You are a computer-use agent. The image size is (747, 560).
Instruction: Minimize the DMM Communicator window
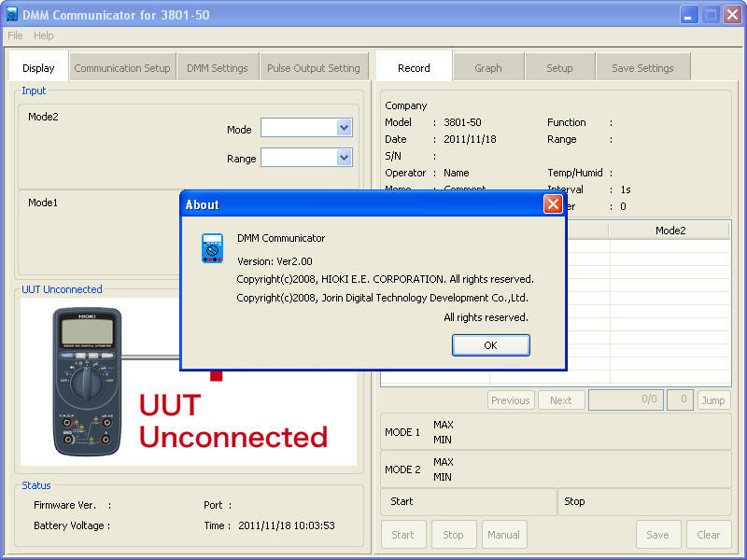(x=688, y=15)
